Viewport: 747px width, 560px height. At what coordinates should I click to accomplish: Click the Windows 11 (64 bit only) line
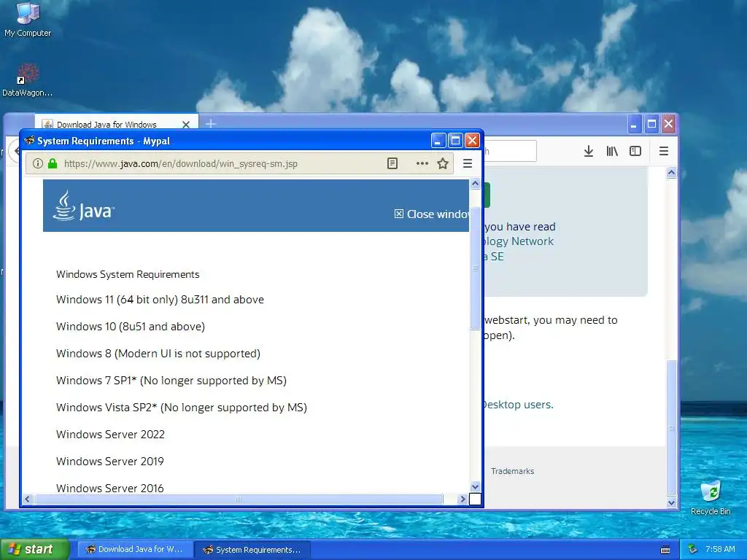click(160, 300)
